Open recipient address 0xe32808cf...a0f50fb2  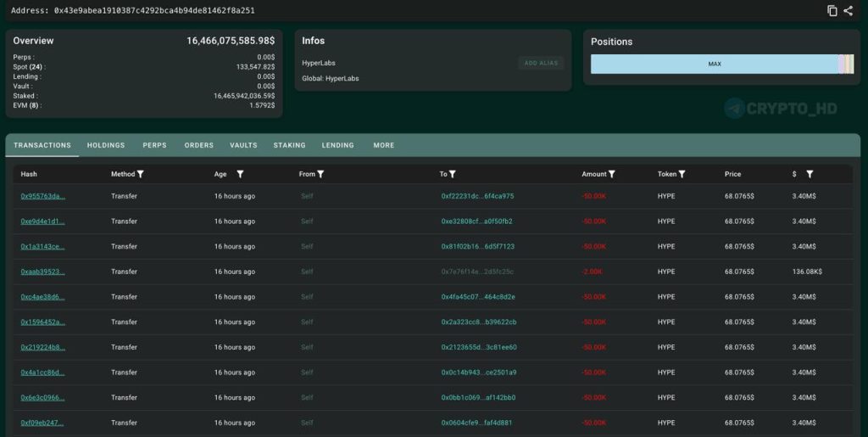(x=476, y=221)
